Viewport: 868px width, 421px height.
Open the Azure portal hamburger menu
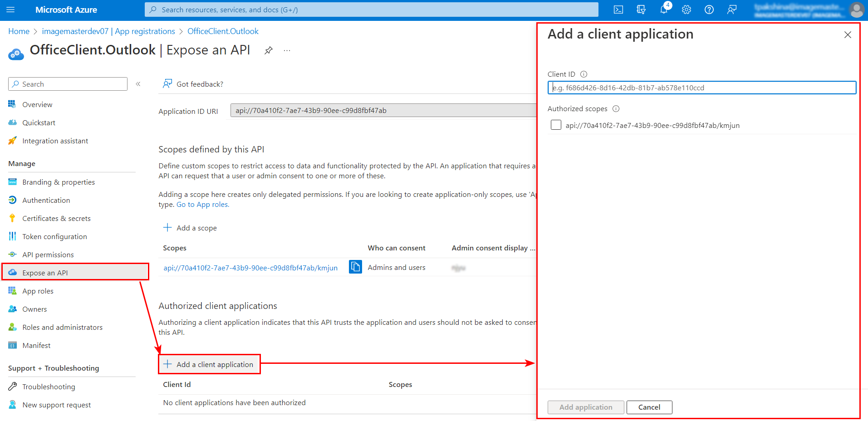(10, 10)
